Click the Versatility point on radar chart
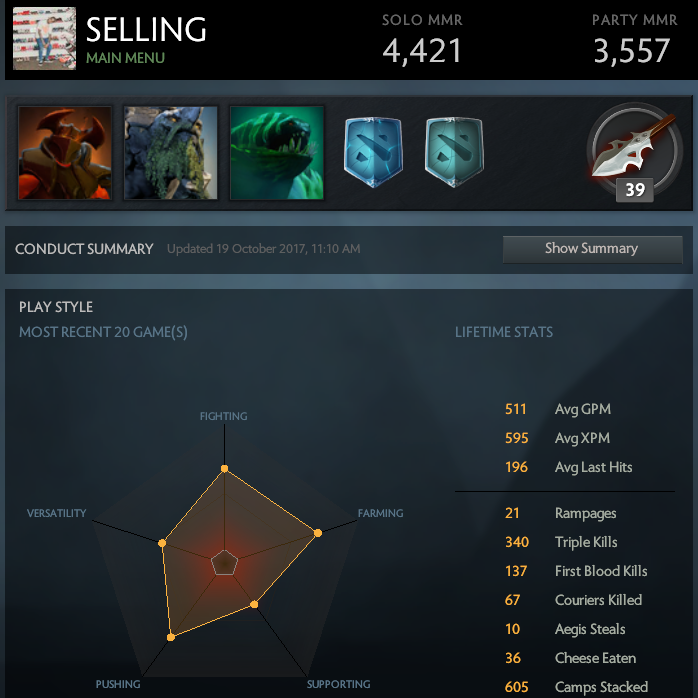The height and width of the screenshot is (698, 698). (162, 543)
